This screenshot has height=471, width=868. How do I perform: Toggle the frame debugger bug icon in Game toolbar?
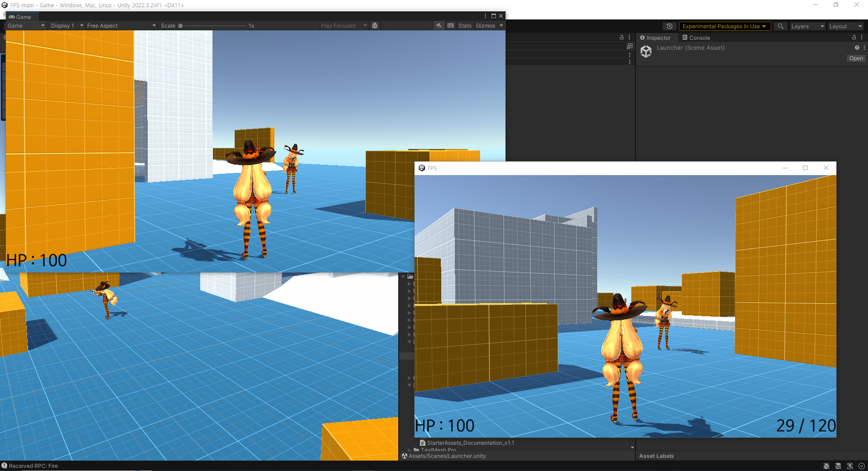(375, 26)
